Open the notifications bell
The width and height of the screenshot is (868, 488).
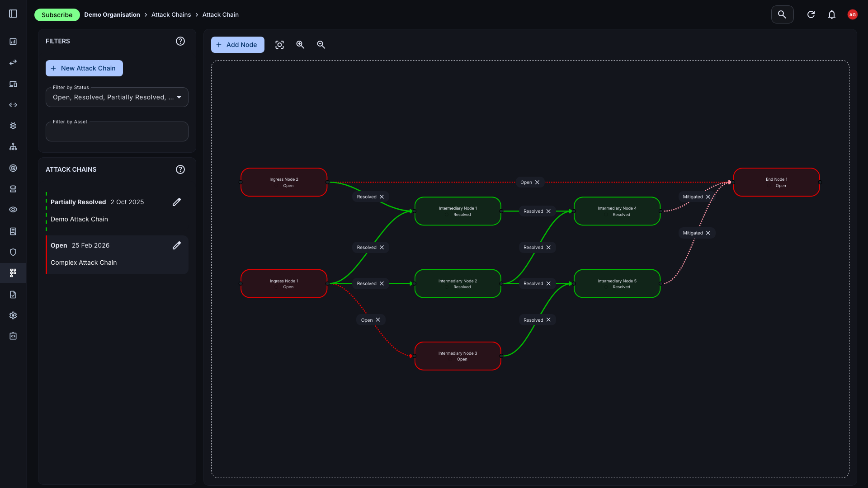coord(832,14)
